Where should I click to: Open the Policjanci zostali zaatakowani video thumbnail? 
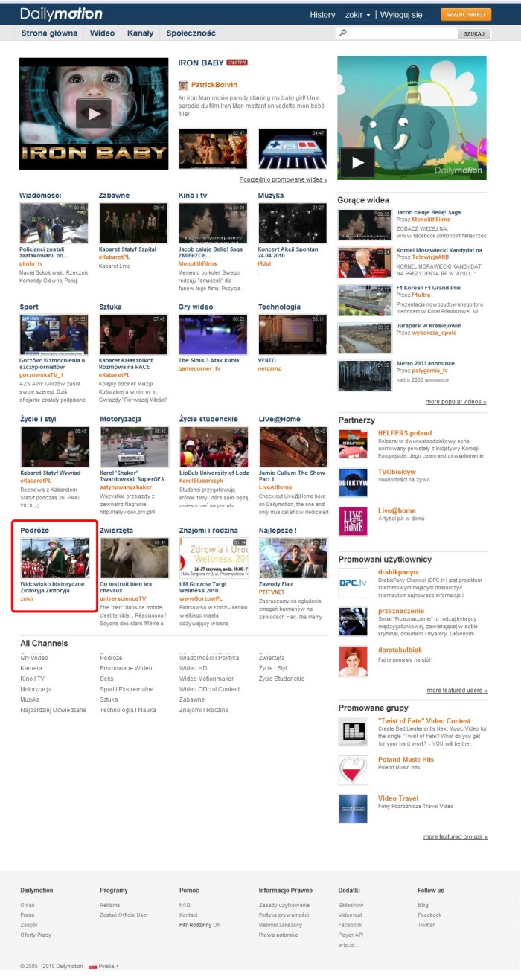tap(54, 223)
